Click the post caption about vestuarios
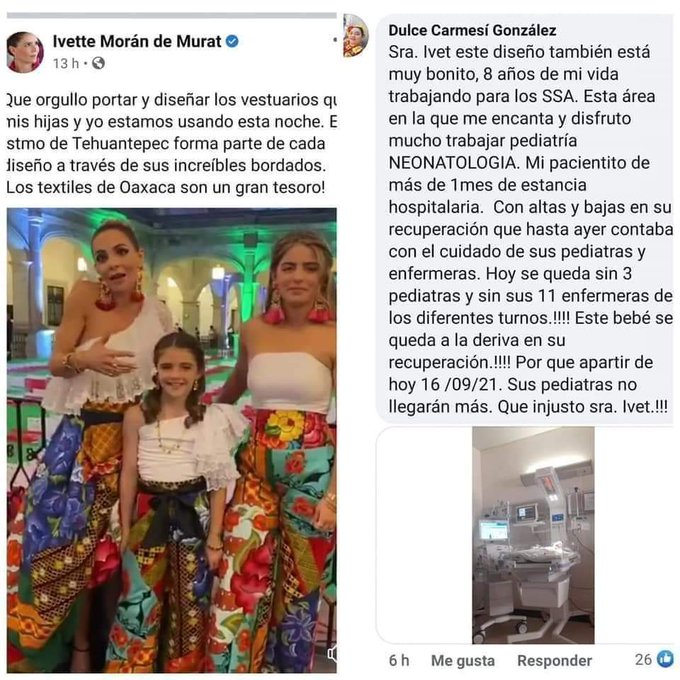Image resolution: width=680 pixels, height=680 pixels. coord(172,144)
